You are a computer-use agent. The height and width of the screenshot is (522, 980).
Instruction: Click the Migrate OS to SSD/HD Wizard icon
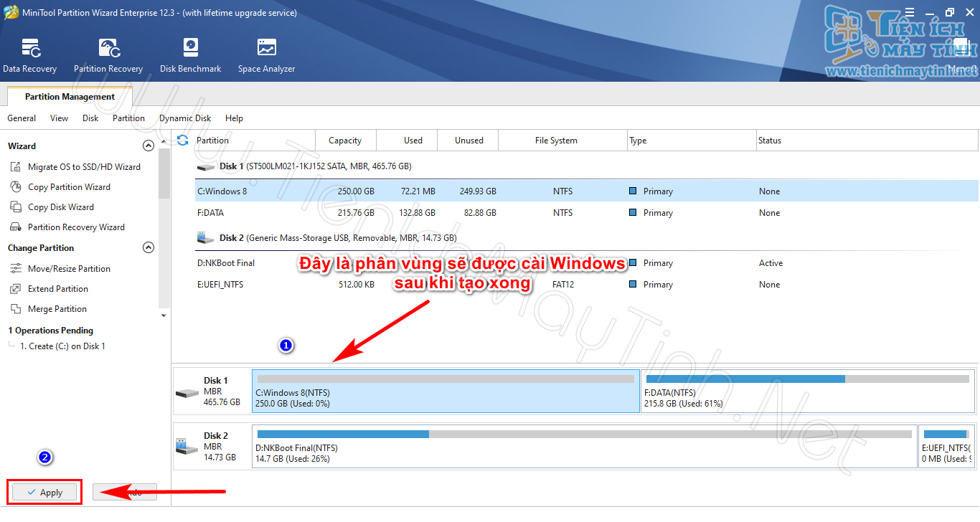[16, 166]
